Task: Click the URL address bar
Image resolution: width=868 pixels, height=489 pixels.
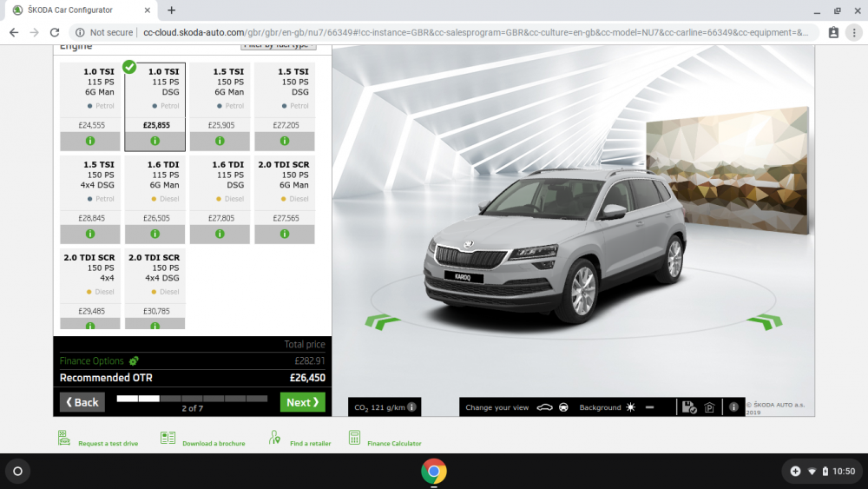Action: click(x=476, y=33)
